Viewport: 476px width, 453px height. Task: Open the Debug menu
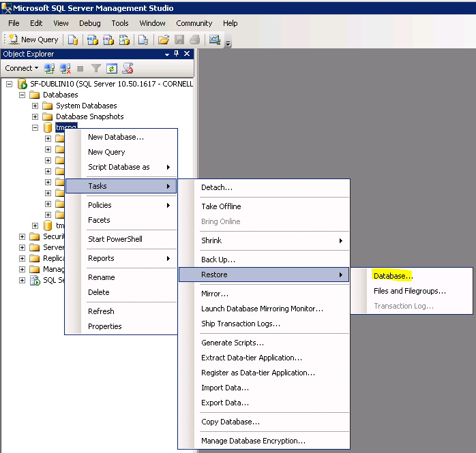(90, 23)
